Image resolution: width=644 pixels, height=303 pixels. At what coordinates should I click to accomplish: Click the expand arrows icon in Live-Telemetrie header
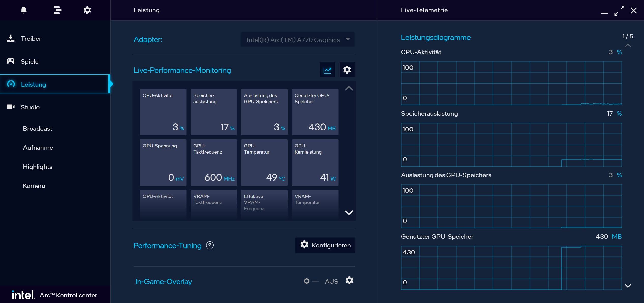[619, 11]
